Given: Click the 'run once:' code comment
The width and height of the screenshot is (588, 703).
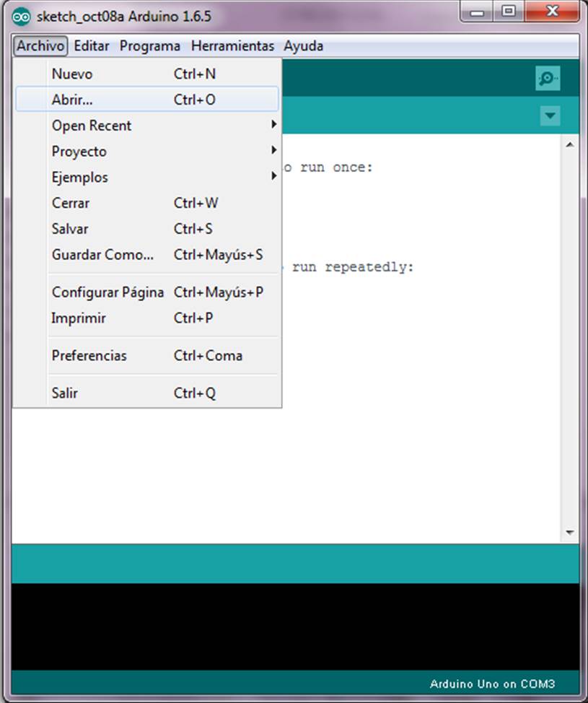Looking at the screenshot, I should click(x=336, y=167).
